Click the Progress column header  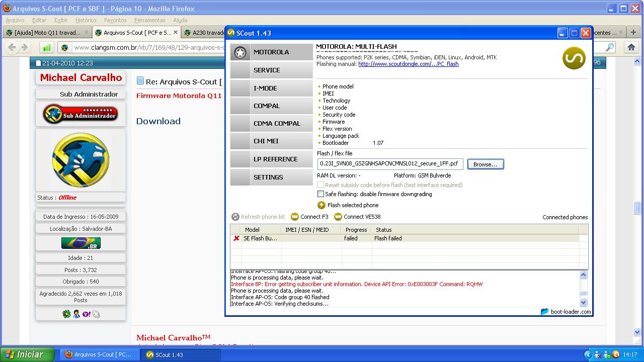356,230
